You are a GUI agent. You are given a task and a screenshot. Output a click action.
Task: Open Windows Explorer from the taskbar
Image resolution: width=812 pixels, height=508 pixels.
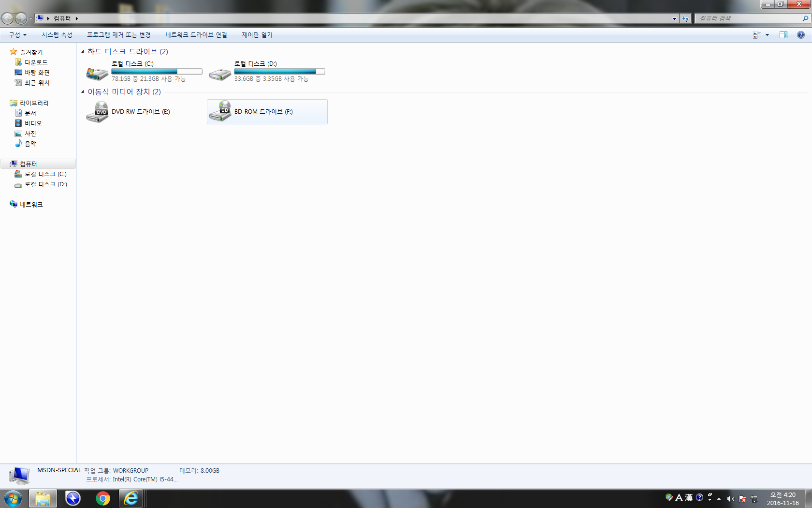43,498
